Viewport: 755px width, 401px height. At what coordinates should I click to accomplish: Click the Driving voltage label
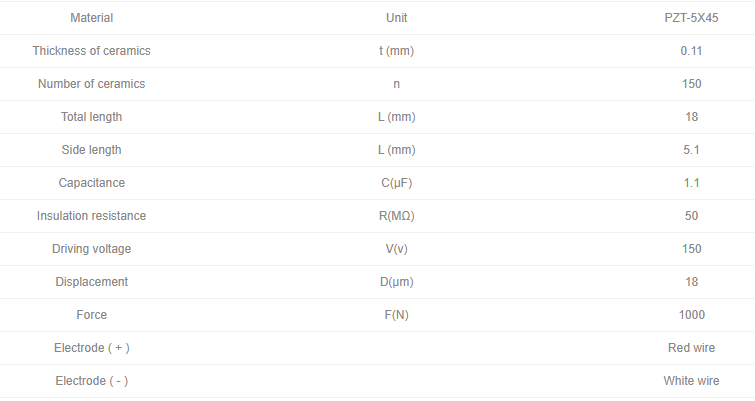click(91, 249)
